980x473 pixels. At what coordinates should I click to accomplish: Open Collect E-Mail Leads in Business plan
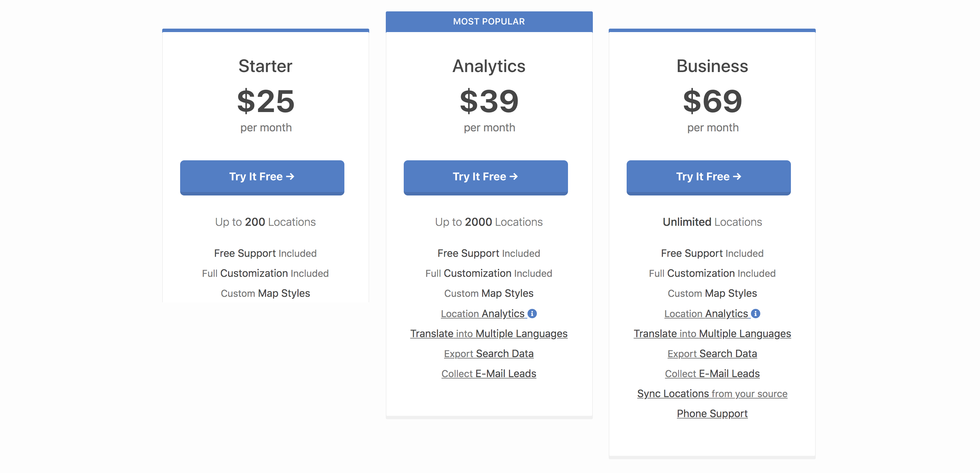pos(712,373)
